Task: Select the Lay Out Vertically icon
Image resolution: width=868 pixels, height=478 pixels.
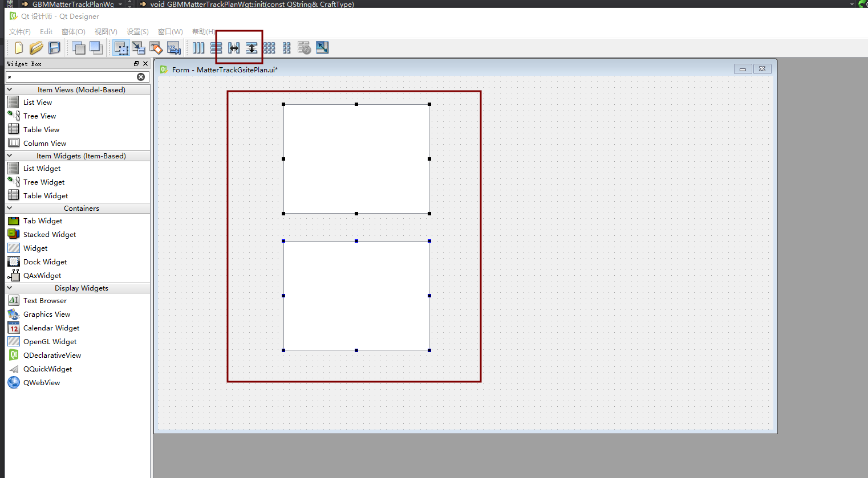Action: point(216,48)
